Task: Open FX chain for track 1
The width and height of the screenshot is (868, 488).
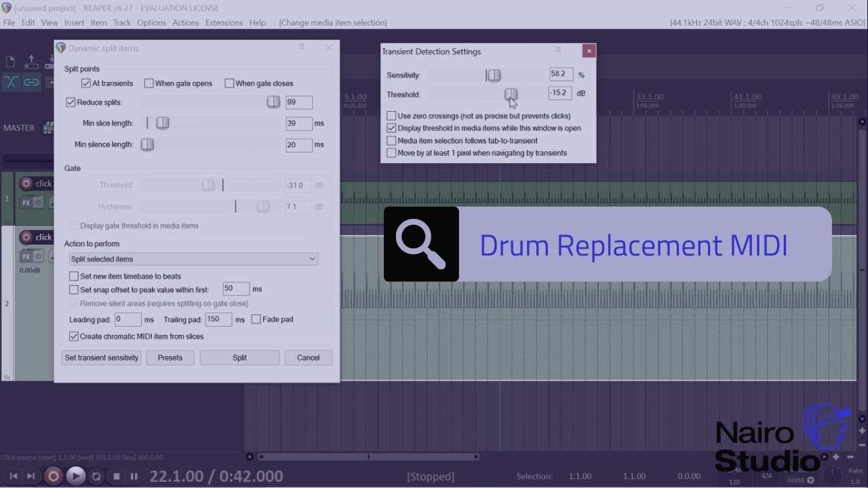Action: pos(26,202)
